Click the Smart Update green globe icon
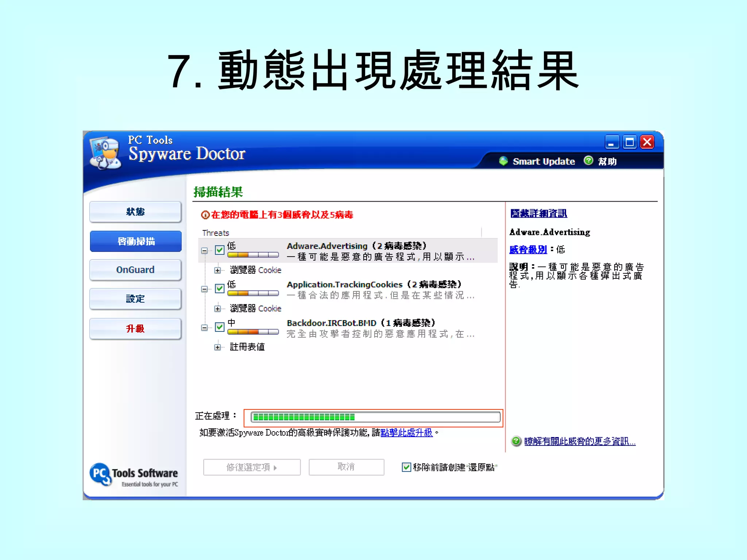 (x=503, y=161)
